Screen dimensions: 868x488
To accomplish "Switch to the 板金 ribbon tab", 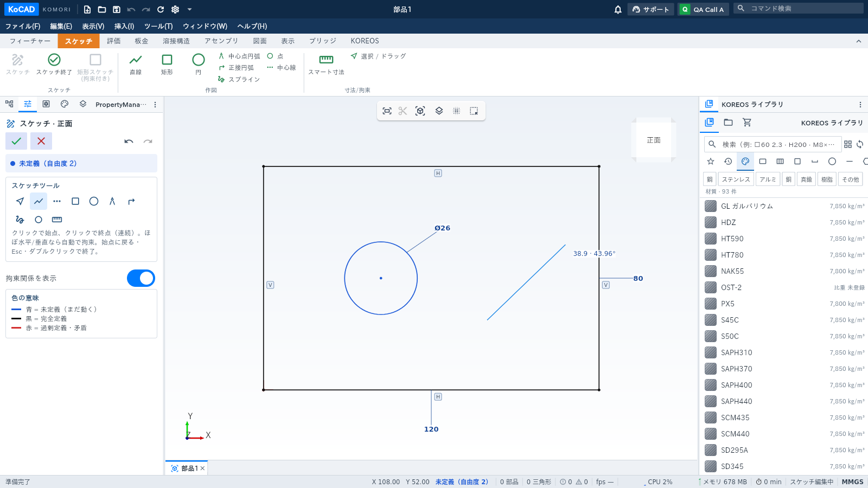I will coord(142,41).
